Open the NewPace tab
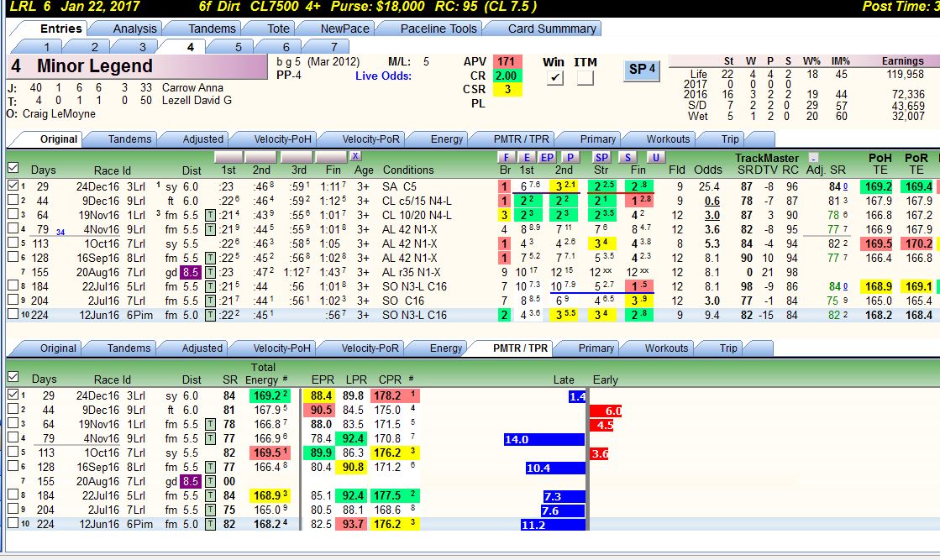The height and width of the screenshot is (560, 940). [344, 29]
